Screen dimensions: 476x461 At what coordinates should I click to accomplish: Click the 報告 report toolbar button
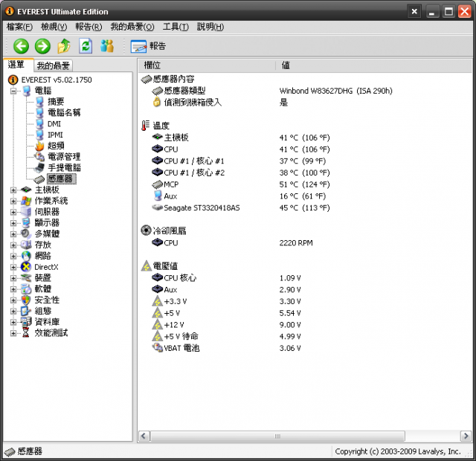pos(148,46)
